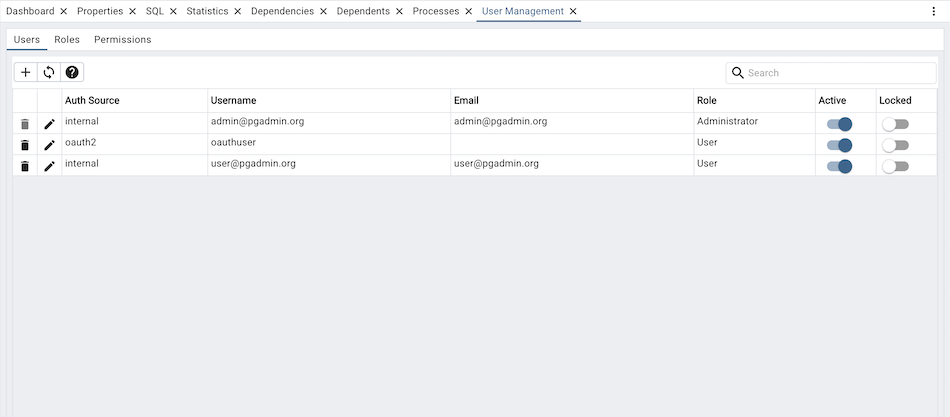
Task: Switch to the Permissions tab
Action: tap(123, 39)
